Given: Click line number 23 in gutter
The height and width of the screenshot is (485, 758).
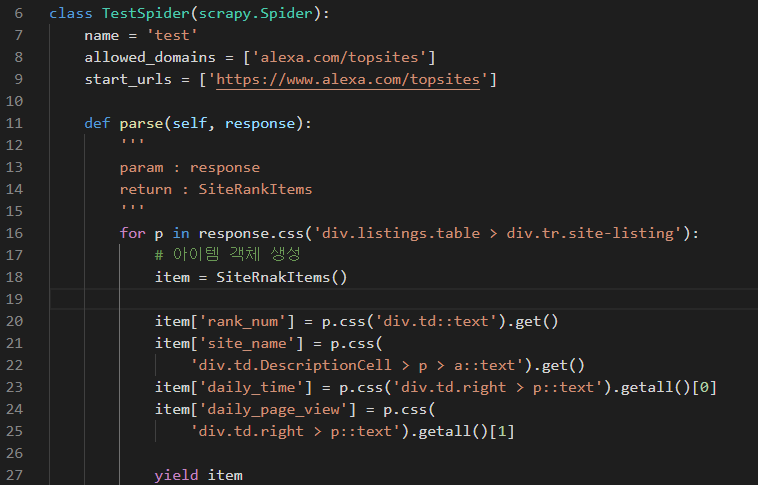Looking at the screenshot, I should coord(14,387).
